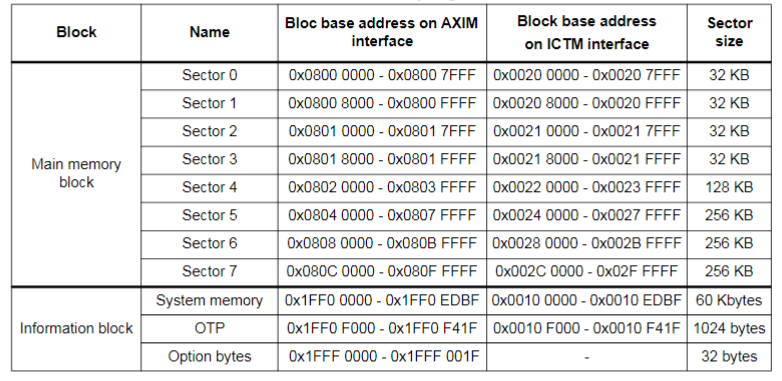Click the AXIM interface column header
The image size is (782, 381).
point(382,32)
